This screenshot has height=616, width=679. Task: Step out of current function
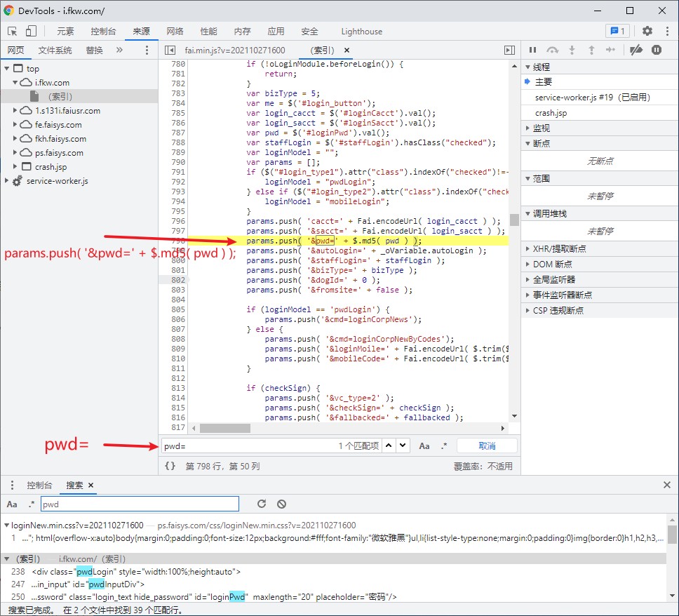tap(591, 51)
